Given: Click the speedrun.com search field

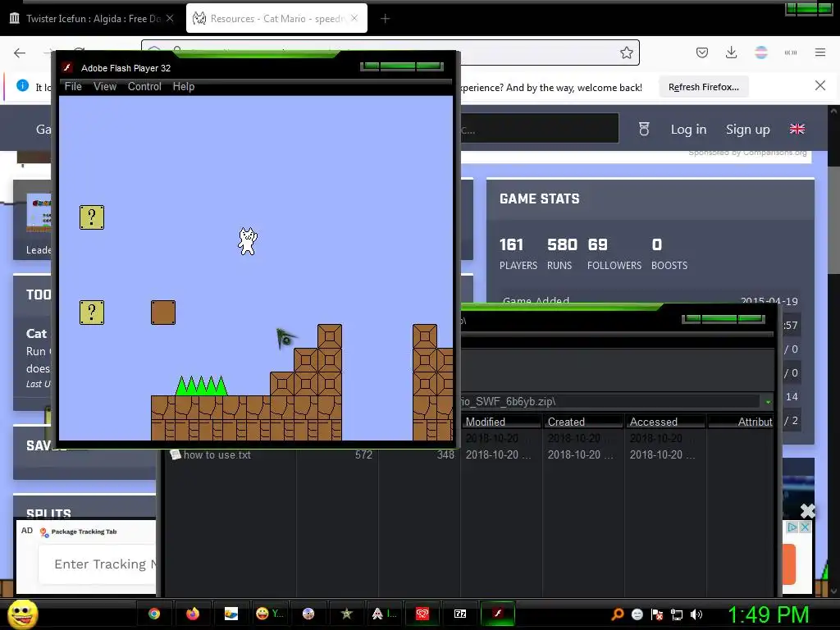Looking at the screenshot, I should point(540,129).
